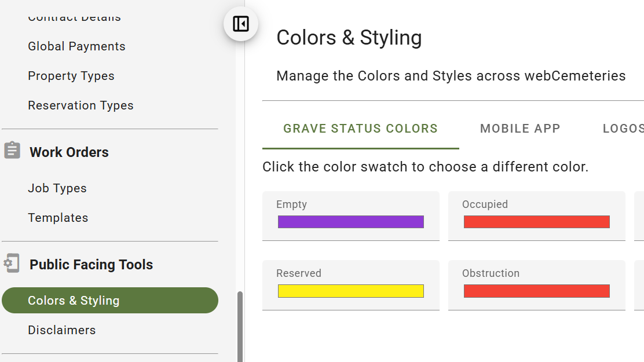
Task: Select the Grave Status Colors tab
Action: [x=360, y=129]
